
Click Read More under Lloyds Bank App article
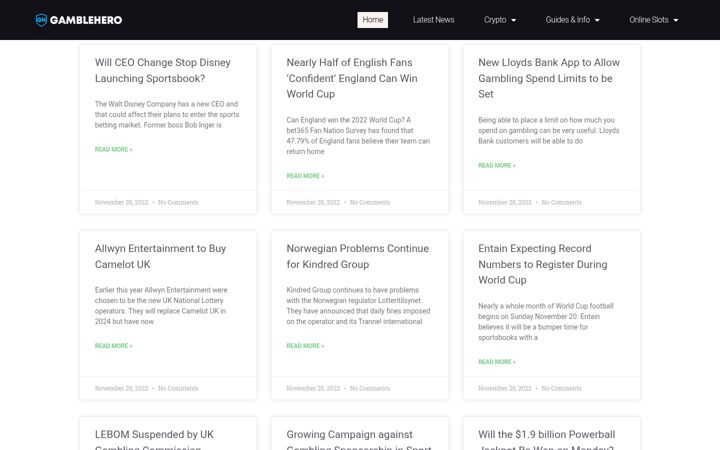click(497, 165)
